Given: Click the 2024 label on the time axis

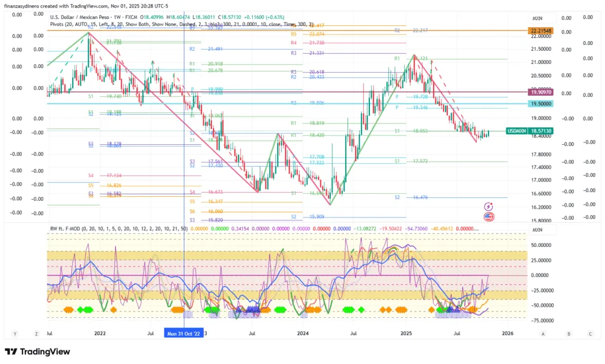Looking at the screenshot, I should (x=302, y=333).
